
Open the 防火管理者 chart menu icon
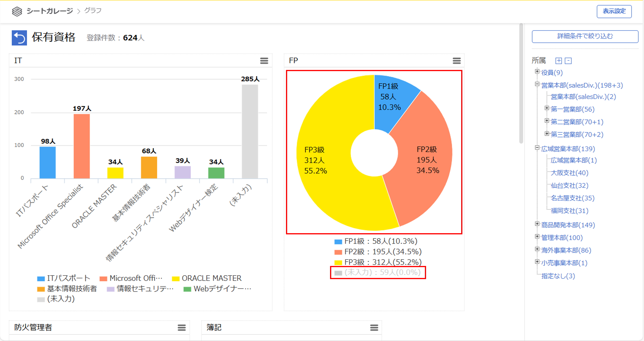[181, 328]
